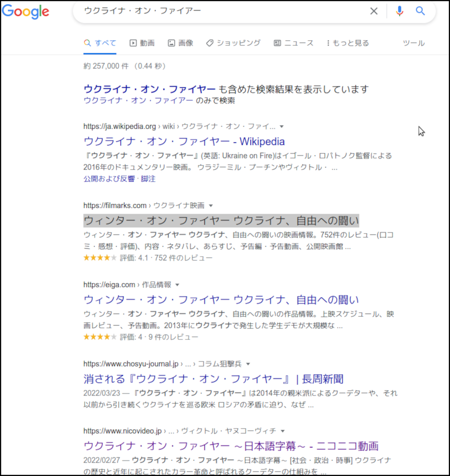Expand dropdown arrow beside ja.wikipedia.org URL

click(281, 126)
